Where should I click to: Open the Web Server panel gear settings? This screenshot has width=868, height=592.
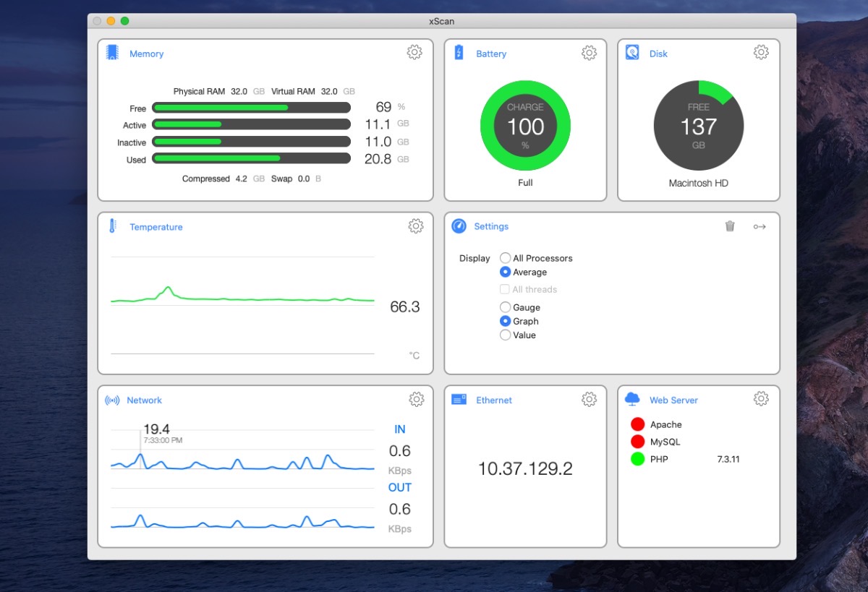pos(761,399)
